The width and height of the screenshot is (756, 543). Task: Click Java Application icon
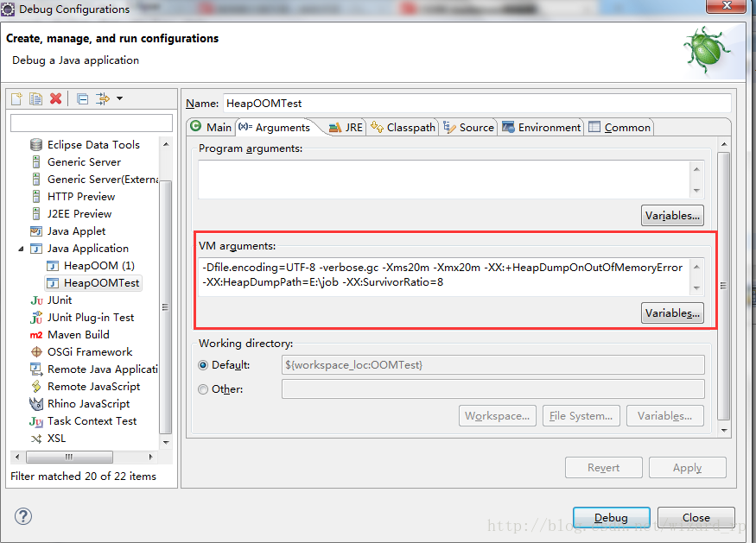(x=36, y=249)
